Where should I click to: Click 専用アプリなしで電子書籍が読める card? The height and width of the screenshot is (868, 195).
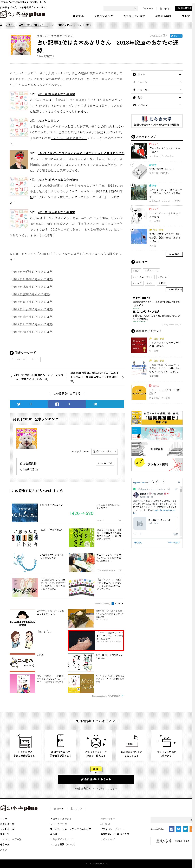[x=61, y=745]
